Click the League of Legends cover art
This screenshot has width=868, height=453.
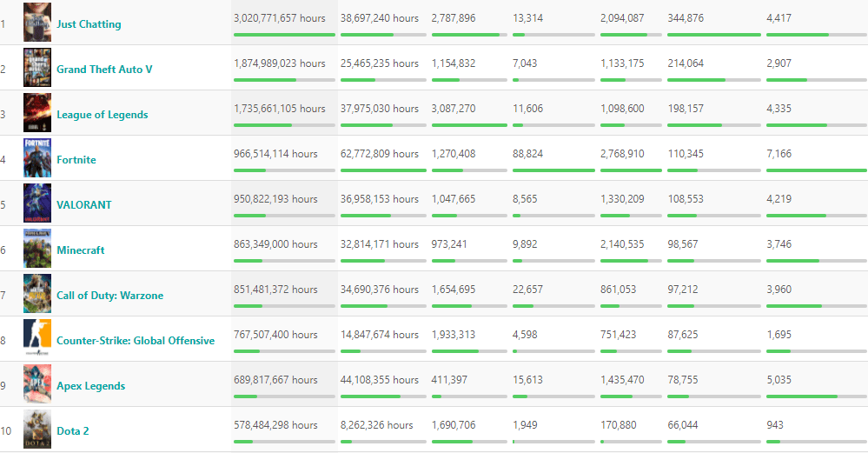pyautogui.click(x=36, y=113)
